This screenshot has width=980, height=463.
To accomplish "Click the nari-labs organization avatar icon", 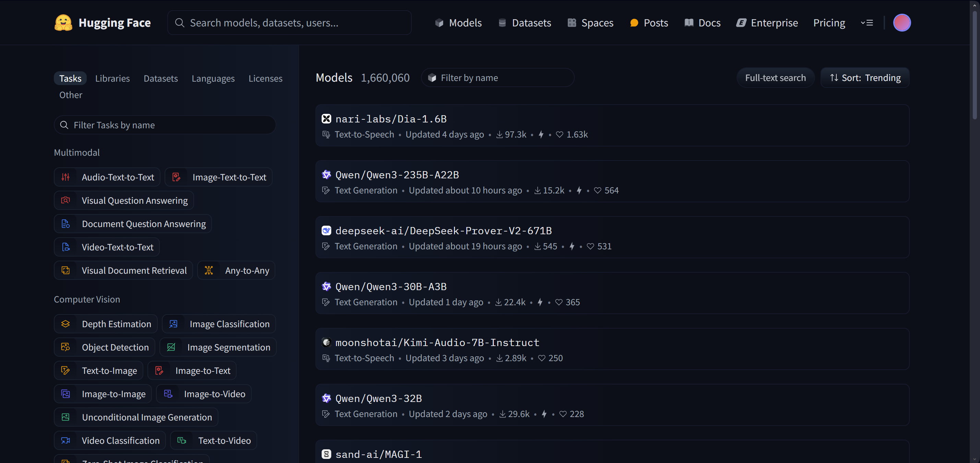I will click(x=326, y=119).
